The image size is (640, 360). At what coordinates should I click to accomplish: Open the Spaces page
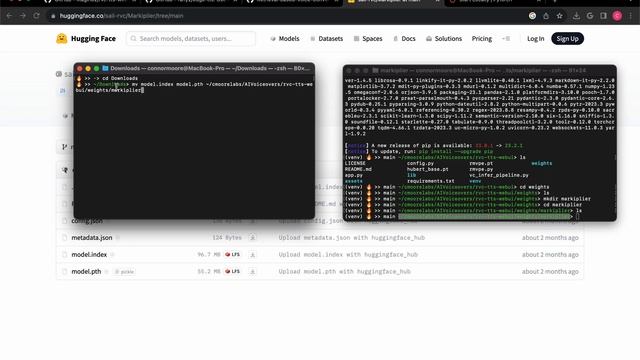point(368,38)
